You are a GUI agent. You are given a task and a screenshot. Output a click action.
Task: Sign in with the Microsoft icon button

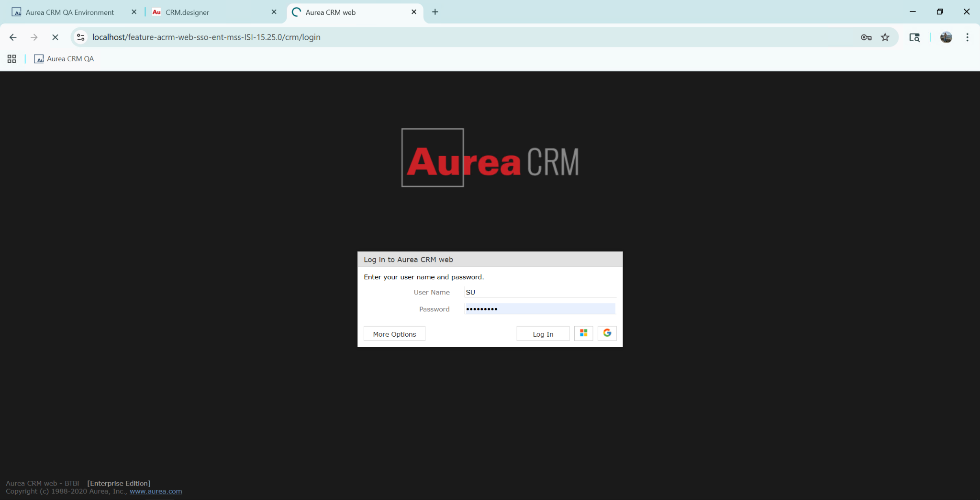[x=583, y=333]
